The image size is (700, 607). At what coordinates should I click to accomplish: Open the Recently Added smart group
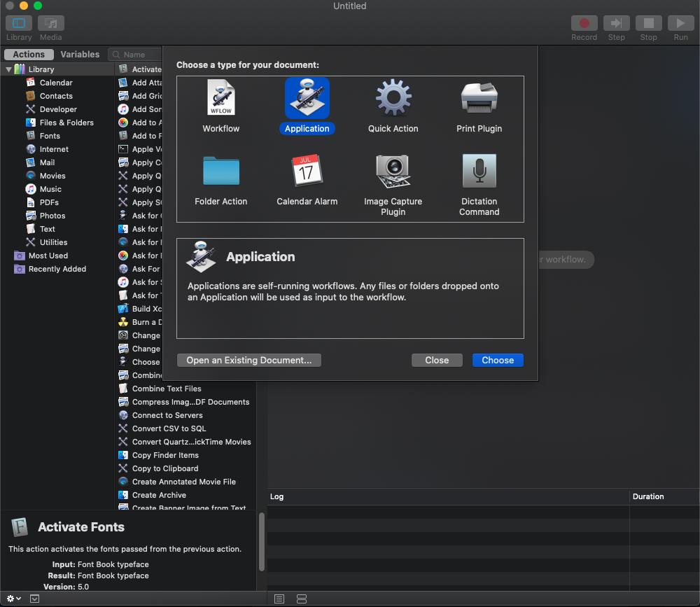coord(57,270)
